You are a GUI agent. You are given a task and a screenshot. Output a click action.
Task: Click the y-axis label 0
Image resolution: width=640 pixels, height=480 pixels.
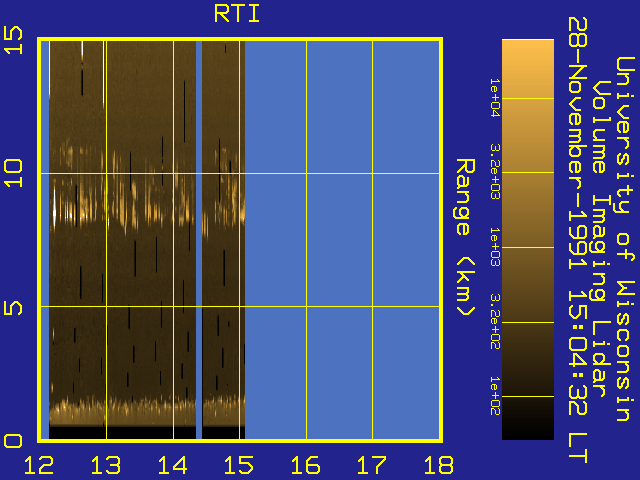13,441
